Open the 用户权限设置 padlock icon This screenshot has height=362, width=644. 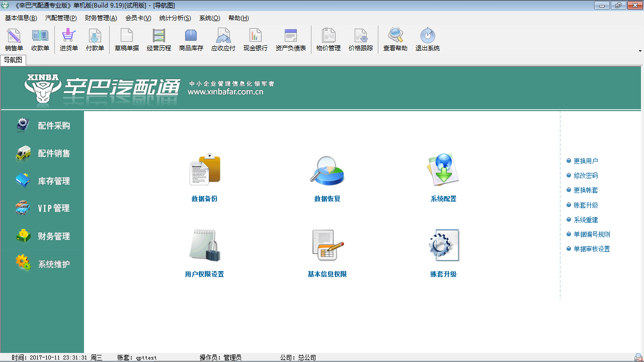click(205, 245)
